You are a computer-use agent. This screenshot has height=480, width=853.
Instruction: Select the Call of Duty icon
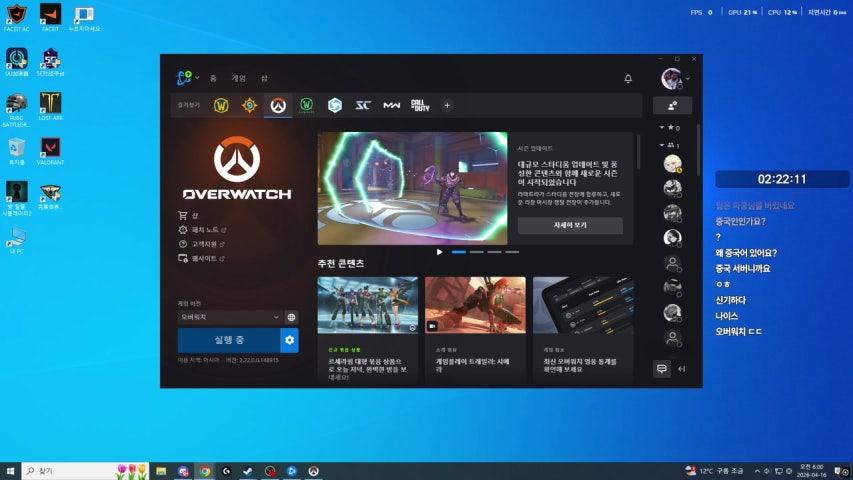coord(420,105)
